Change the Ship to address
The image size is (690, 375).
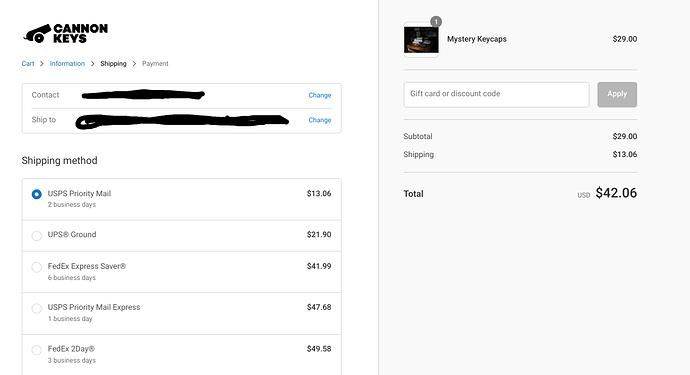[x=319, y=120]
